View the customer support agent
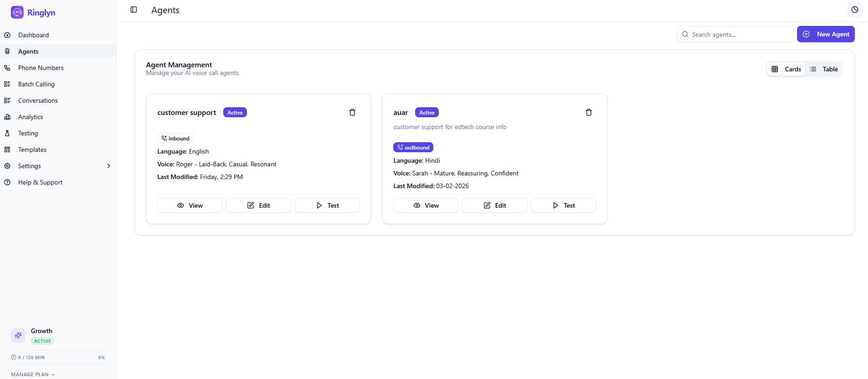The width and height of the screenshot is (868, 379). click(x=190, y=205)
